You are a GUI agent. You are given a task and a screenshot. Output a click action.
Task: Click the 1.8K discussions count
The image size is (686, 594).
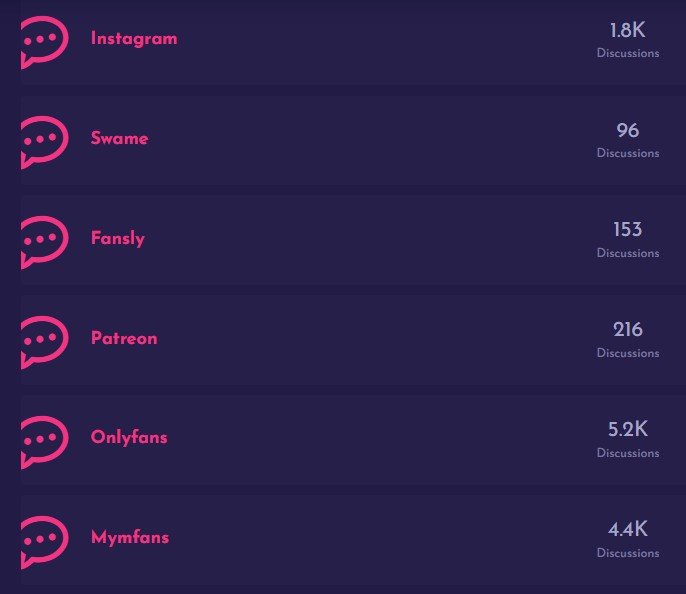coord(628,30)
